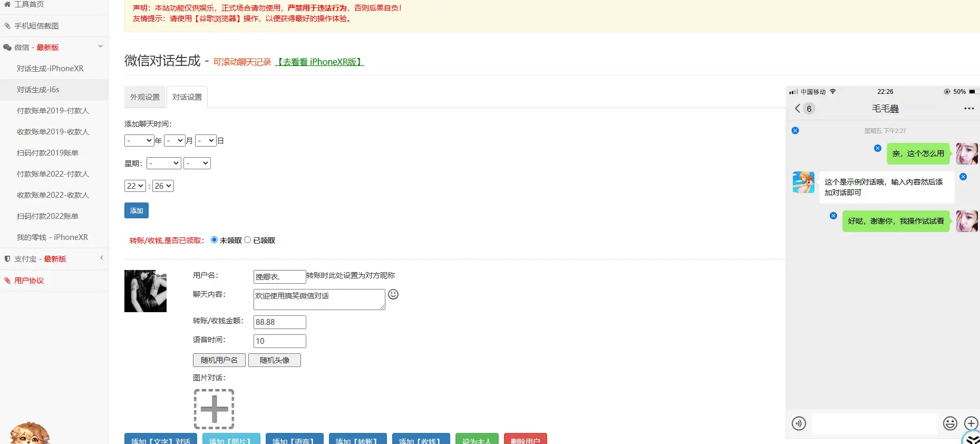
Task: Click the emoji icon in phone chat bar
Action: 950,423
